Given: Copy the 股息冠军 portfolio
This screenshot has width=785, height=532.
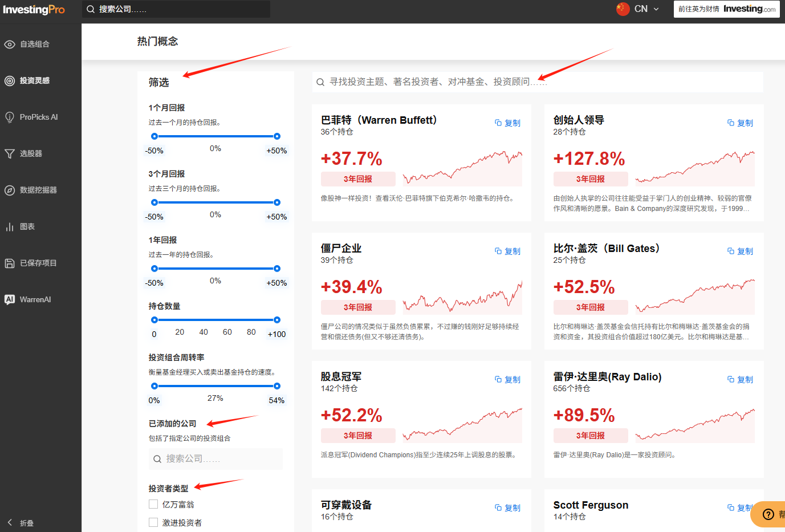Looking at the screenshot, I should (507, 379).
